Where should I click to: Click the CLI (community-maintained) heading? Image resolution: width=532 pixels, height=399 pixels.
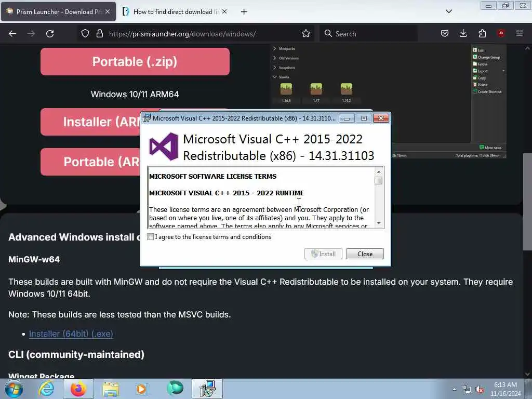click(x=76, y=354)
